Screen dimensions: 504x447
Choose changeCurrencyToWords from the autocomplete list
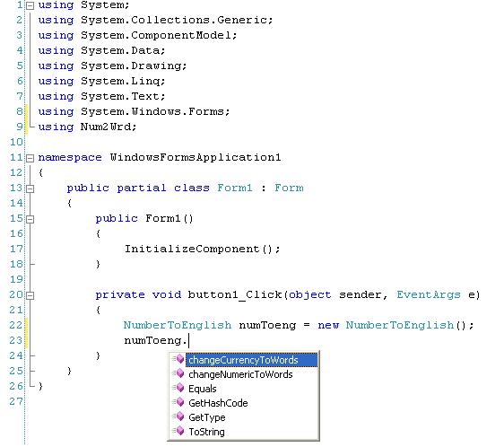251,360
